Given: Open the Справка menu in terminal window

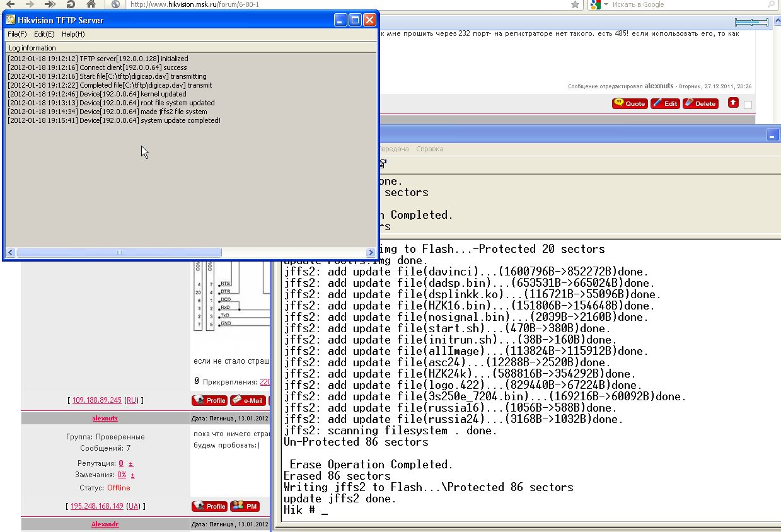Looking at the screenshot, I should click(430, 149).
